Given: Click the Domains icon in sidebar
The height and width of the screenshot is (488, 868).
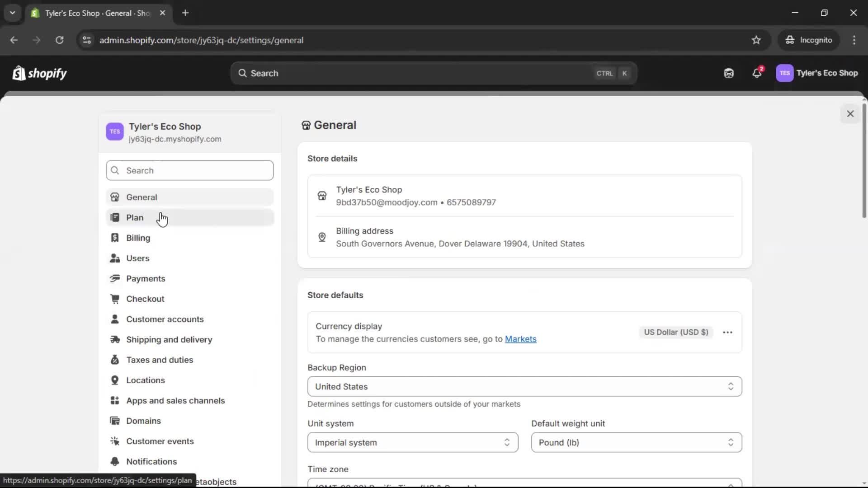Looking at the screenshot, I should click(115, 421).
